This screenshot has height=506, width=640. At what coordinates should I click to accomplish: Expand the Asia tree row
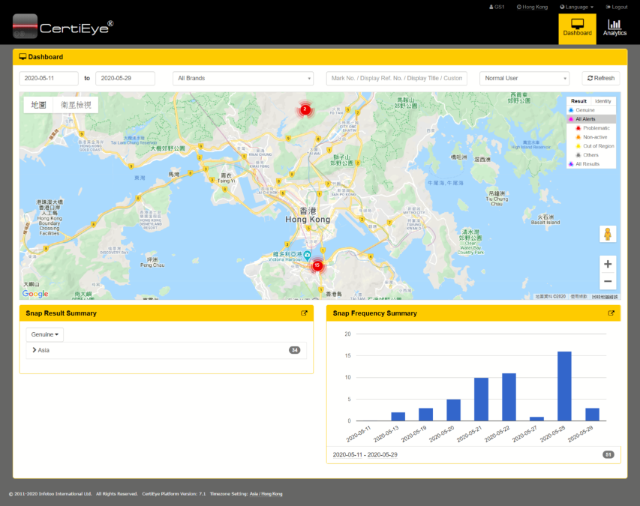tap(35, 350)
